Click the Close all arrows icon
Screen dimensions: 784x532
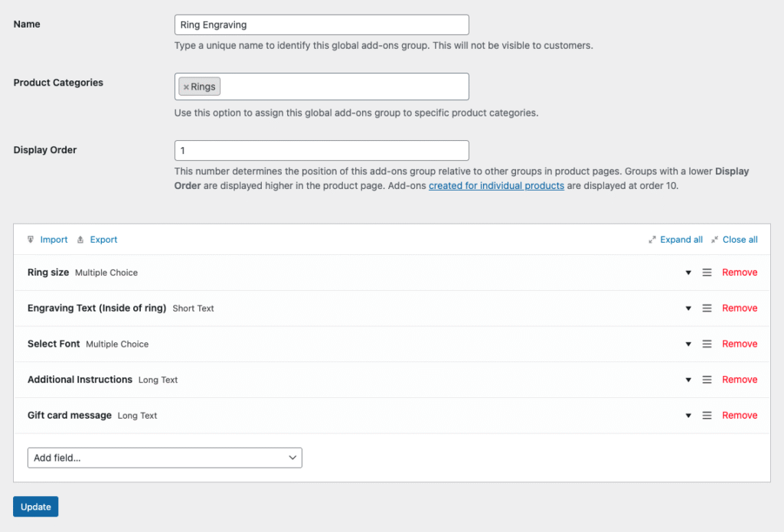point(714,240)
